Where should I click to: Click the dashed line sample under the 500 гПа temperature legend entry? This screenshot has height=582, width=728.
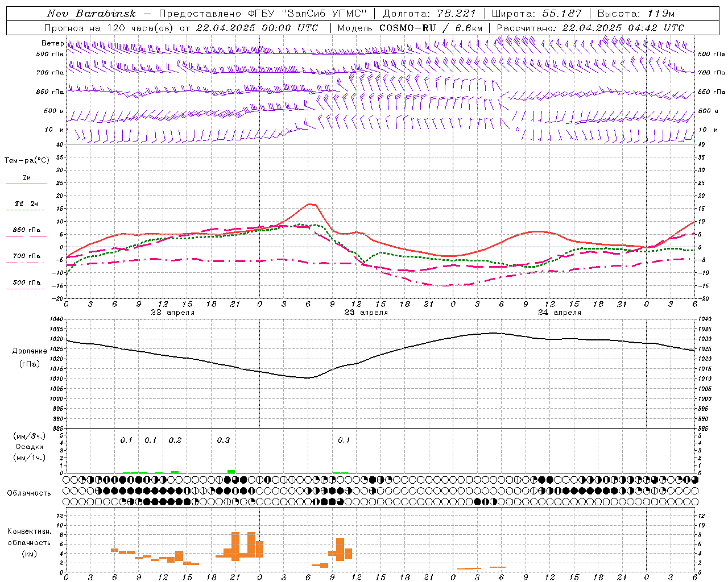tap(26, 289)
